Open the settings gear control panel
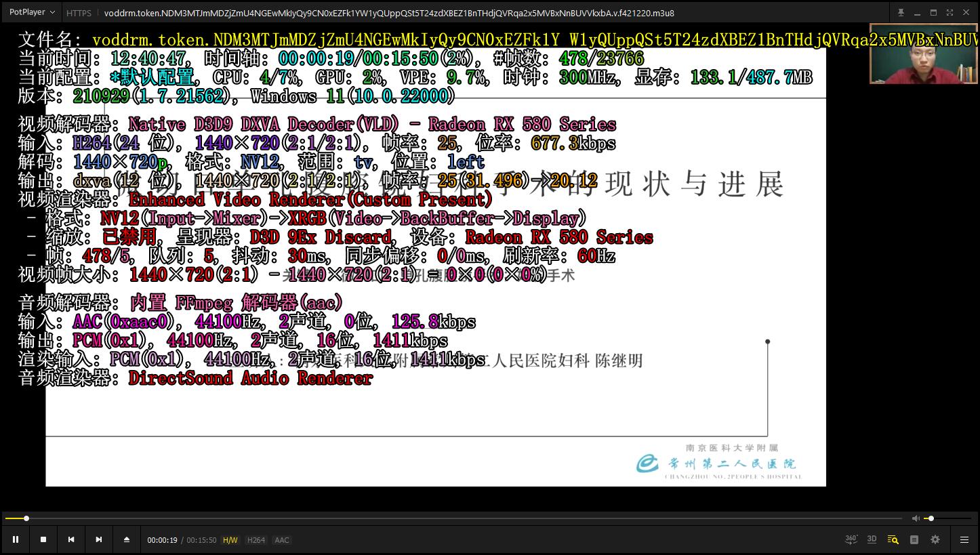Image resolution: width=980 pixels, height=555 pixels. (935, 539)
